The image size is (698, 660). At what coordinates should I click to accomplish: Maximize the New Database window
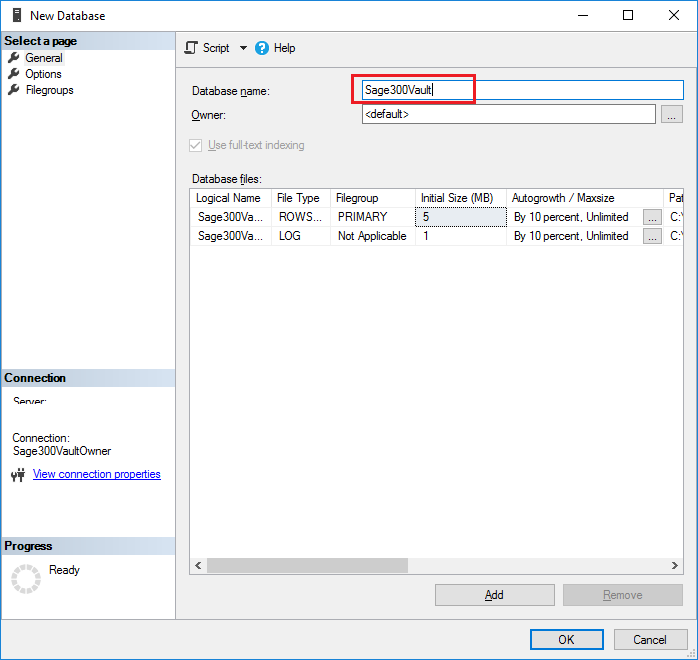coord(628,15)
